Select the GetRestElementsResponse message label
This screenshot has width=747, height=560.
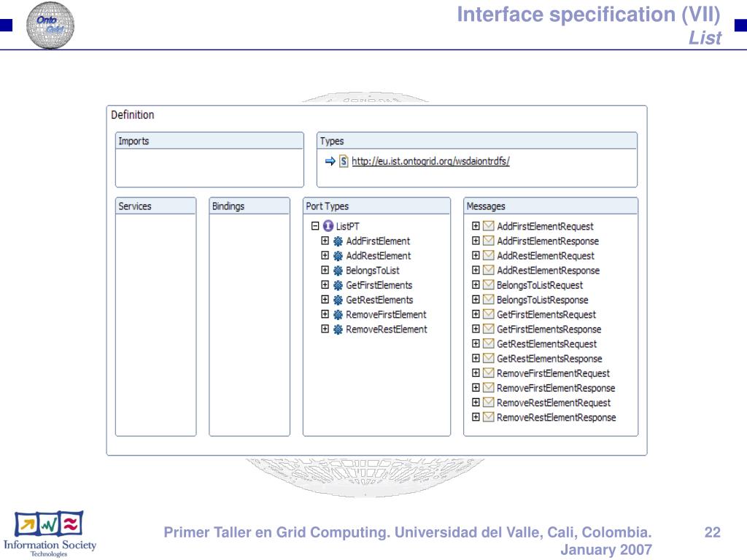[x=549, y=359]
